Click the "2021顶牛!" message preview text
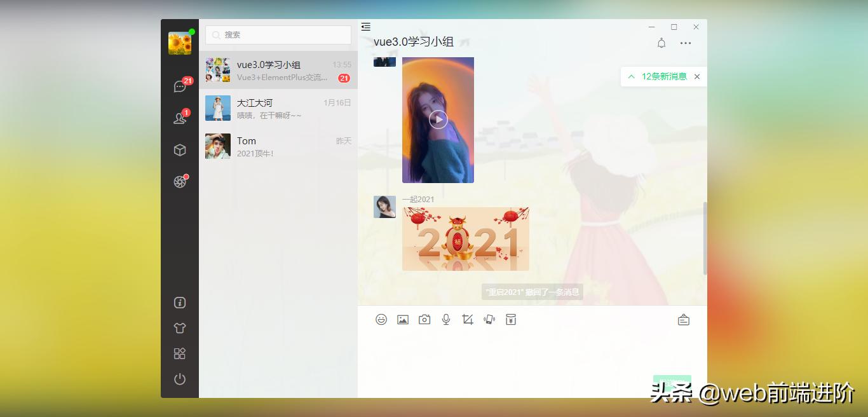The height and width of the screenshot is (417, 868). 255,153
